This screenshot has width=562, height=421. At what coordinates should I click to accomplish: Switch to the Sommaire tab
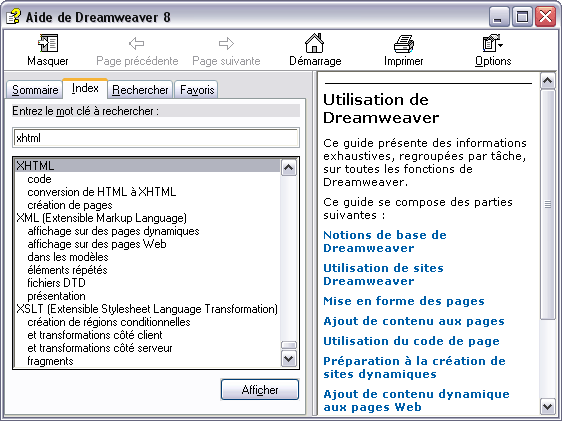pyautogui.click(x=35, y=90)
